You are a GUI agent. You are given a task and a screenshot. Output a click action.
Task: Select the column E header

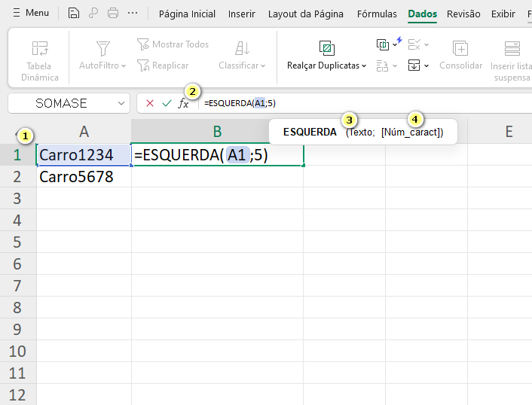point(508,132)
